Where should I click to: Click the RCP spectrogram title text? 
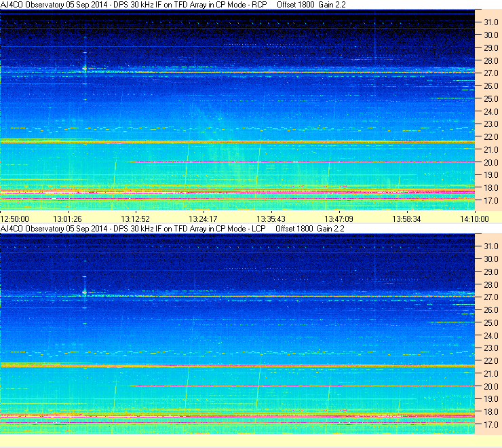(x=173, y=5)
